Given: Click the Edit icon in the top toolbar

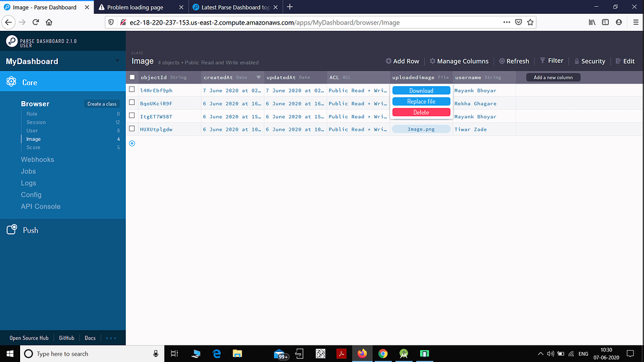Looking at the screenshot, I should [x=626, y=61].
